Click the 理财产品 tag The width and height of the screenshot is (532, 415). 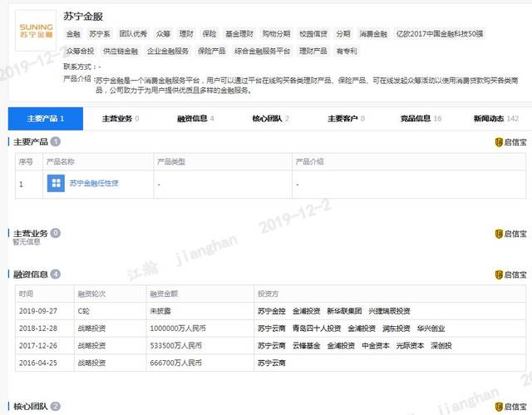tap(313, 52)
